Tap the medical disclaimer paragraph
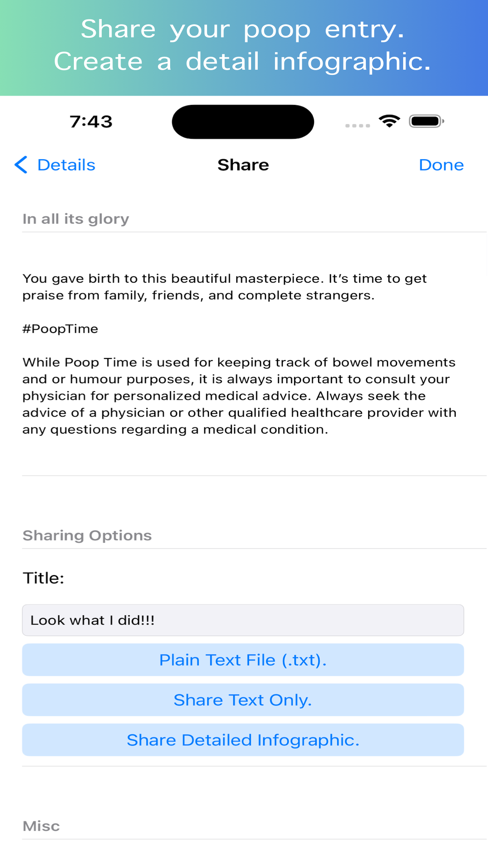Image resolution: width=488 pixels, height=868 pixels. (240, 396)
